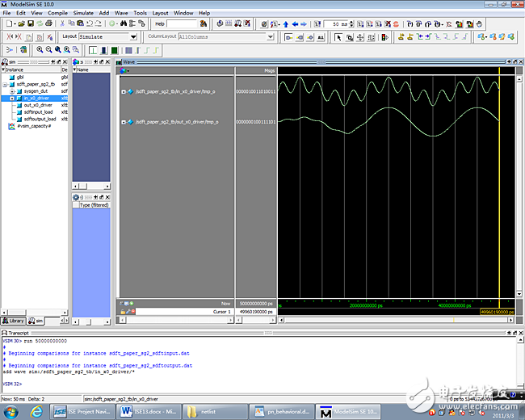The height and width of the screenshot is (420, 525).
Task: Select out_x0_driver in the instance tree
Action: (x=38, y=105)
